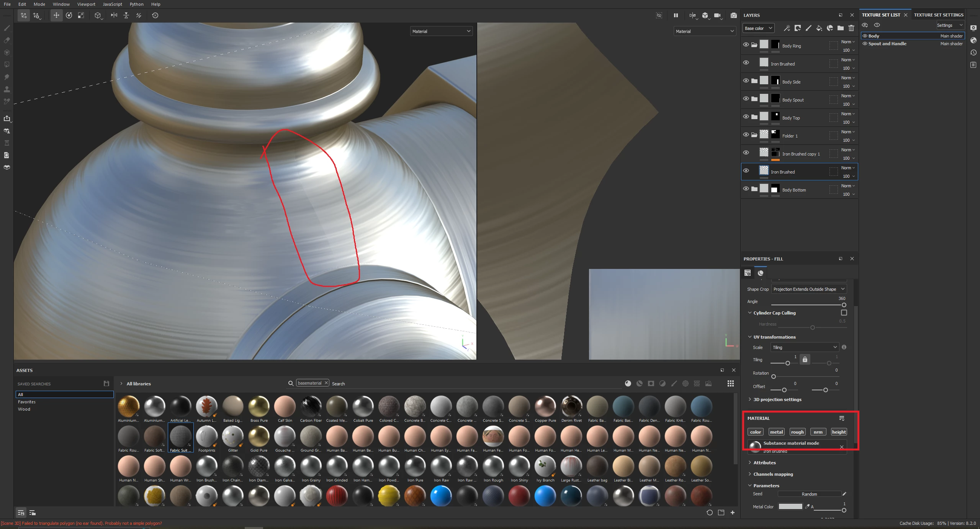Toggle the rough channel button
Image resolution: width=980 pixels, height=529 pixels.
[x=797, y=432]
